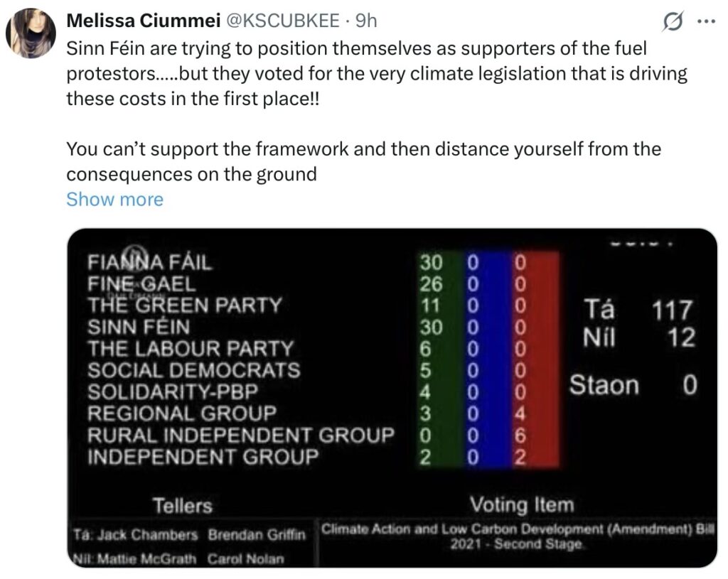Screen dimensions: 728x579
Task: Click the Níl 12 total
Action: (x=638, y=338)
